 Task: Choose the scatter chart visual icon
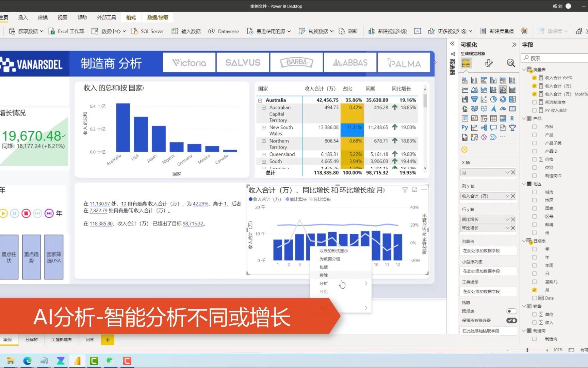tap(484, 99)
